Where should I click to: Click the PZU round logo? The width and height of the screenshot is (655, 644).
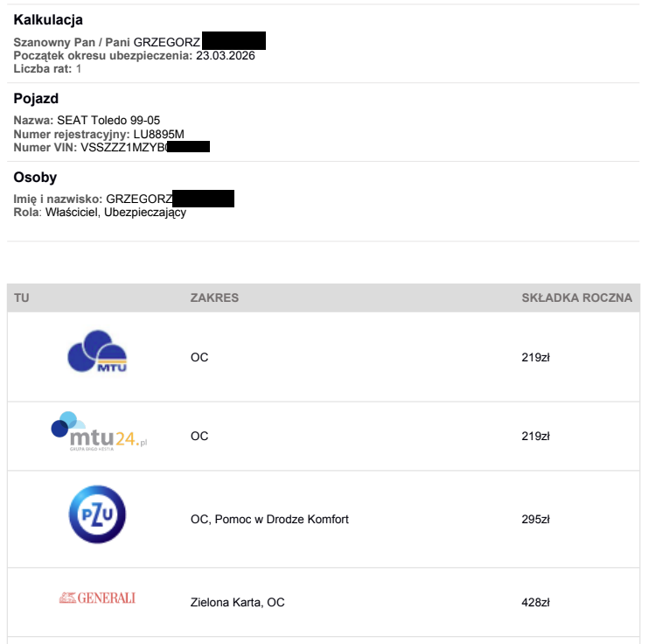click(98, 514)
